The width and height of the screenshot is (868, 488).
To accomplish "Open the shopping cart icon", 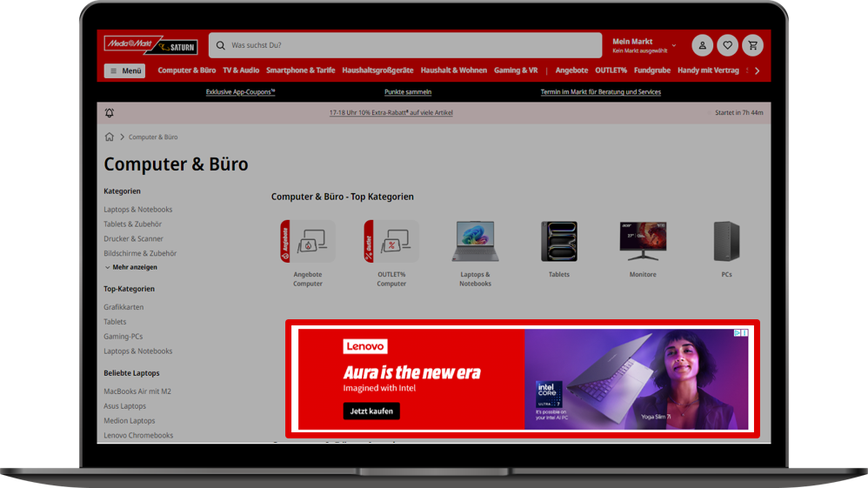I will [752, 45].
